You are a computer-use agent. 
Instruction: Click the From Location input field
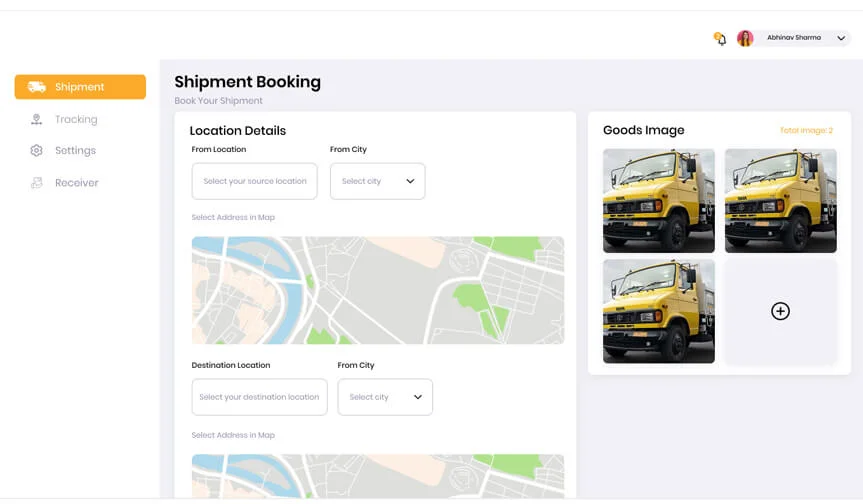point(254,181)
